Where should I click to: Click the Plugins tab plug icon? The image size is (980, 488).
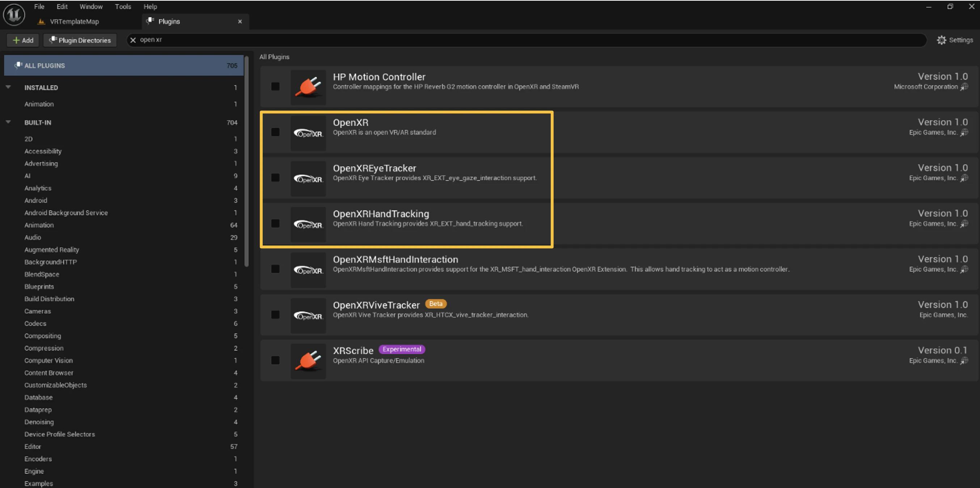[x=150, y=21]
